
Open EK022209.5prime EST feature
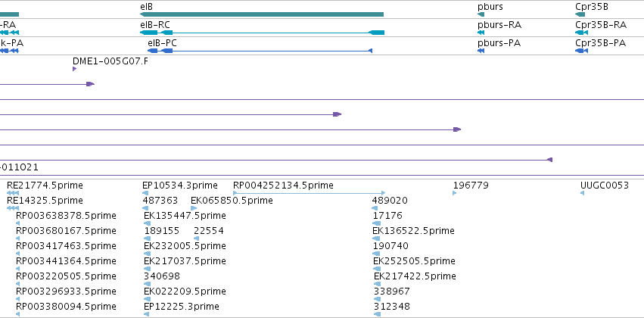tap(146, 299)
